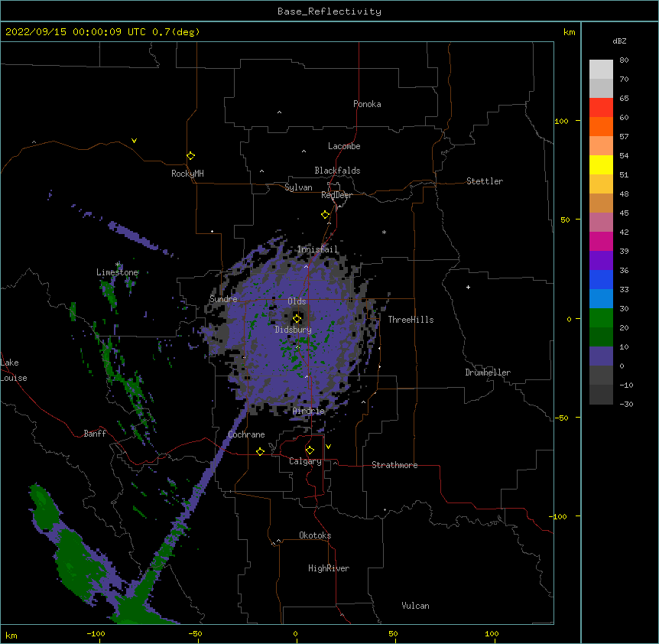This screenshot has width=659, height=644.
Task: Click the dark orange 57–60 dBZ legend swatch
Action: coord(601,126)
